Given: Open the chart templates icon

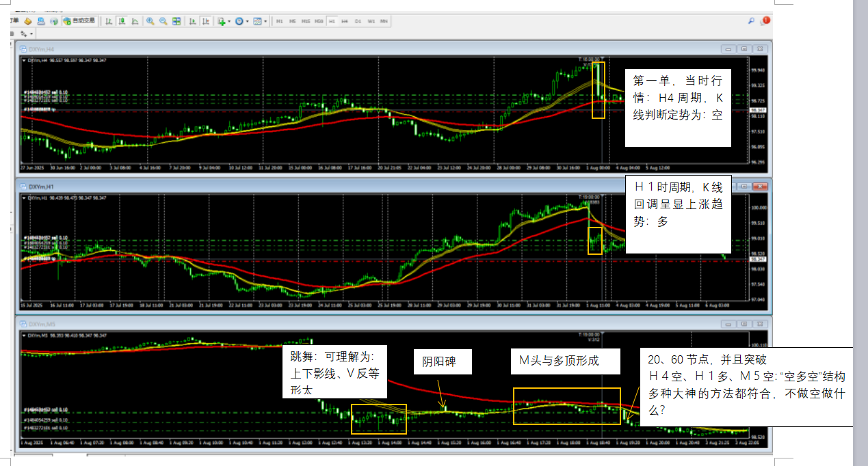Looking at the screenshot, I should (259, 21).
